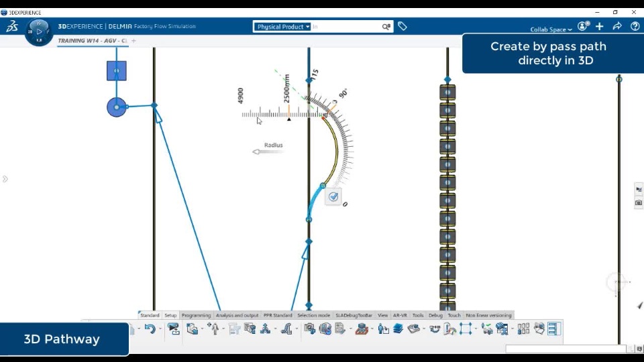Open the Help question mark icon

coord(635,26)
